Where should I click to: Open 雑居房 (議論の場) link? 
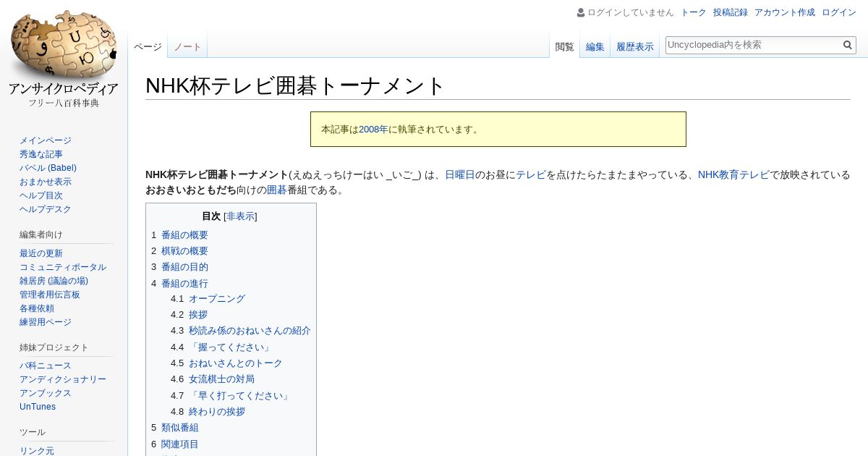point(54,281)
